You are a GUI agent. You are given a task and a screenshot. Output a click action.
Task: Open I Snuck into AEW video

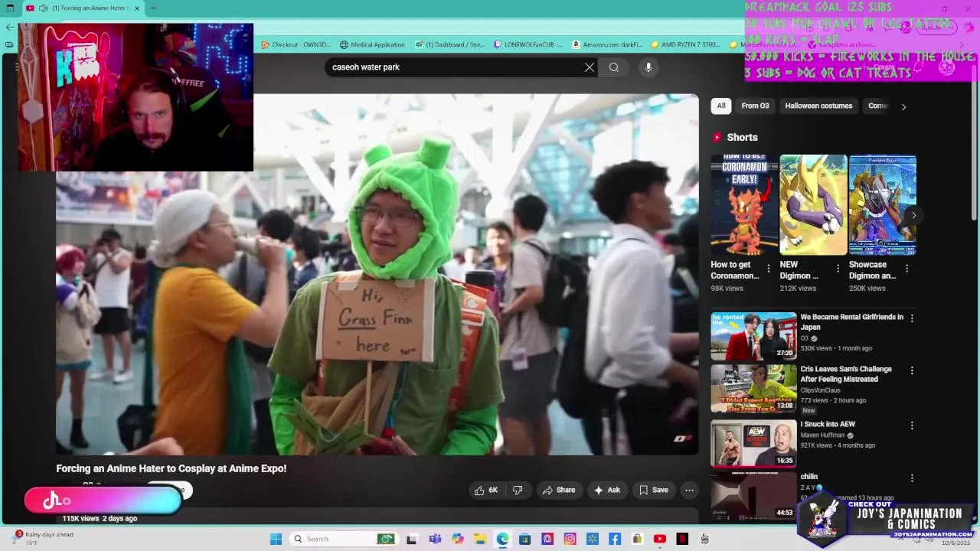[x=753, y=443]
